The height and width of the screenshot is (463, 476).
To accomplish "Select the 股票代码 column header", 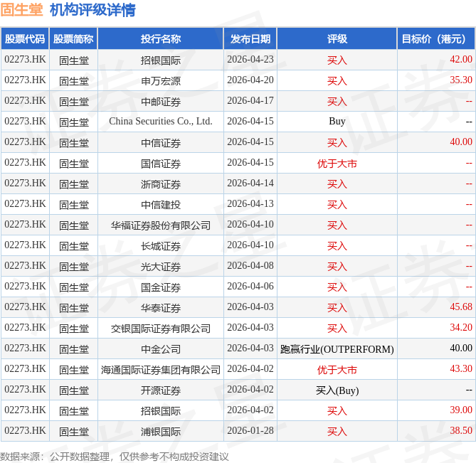I will pos(25,39).
